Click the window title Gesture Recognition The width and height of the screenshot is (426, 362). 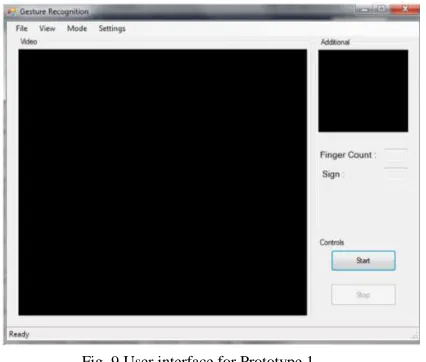(x=54, y=12)
